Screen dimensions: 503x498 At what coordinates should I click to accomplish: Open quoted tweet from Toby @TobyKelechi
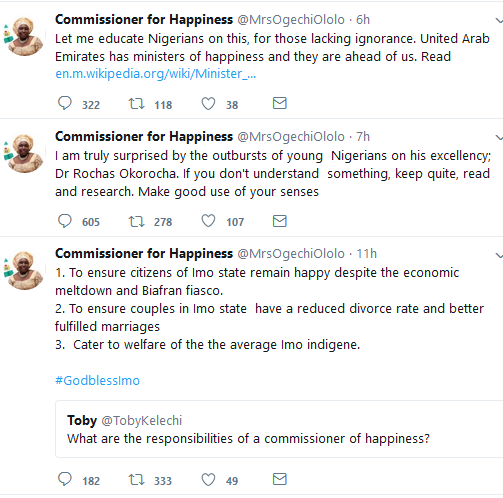click(x=279, y=429)
